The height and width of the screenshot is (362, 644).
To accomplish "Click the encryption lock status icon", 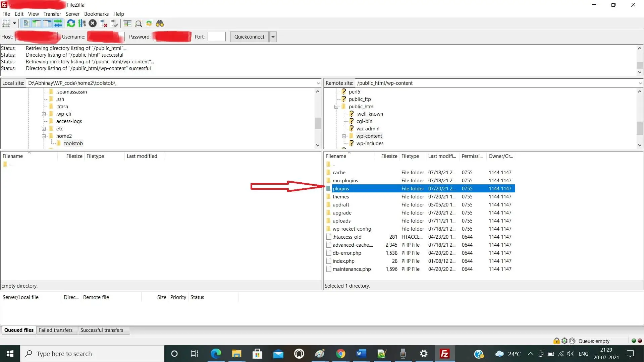I will point(556,341).
